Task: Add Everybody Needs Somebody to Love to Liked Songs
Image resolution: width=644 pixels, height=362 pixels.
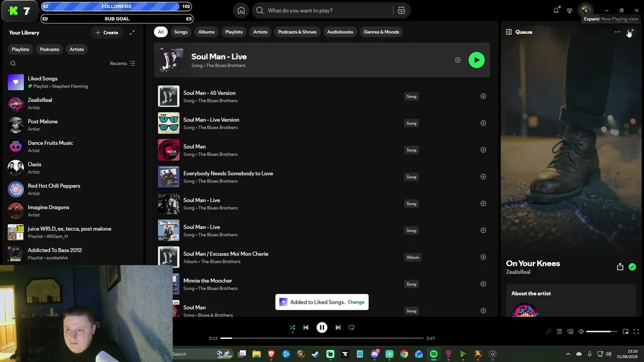Action: pyautogui.click(x=483, y=176)
